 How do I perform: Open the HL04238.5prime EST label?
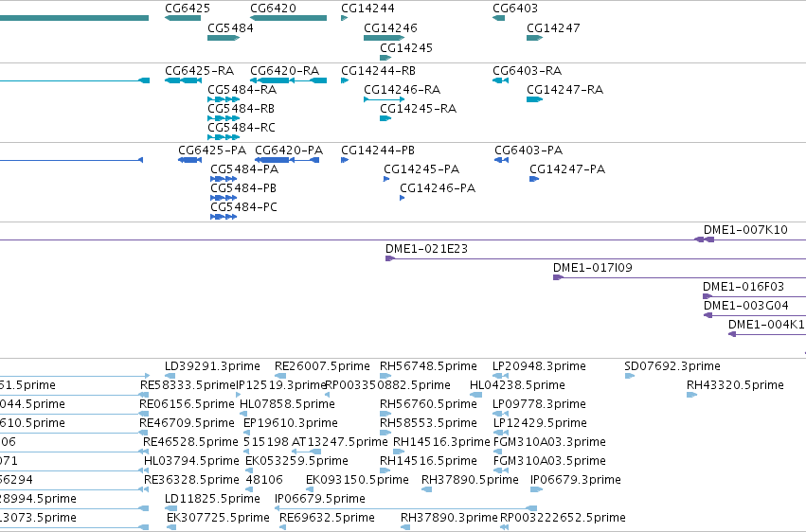point(517,385)
